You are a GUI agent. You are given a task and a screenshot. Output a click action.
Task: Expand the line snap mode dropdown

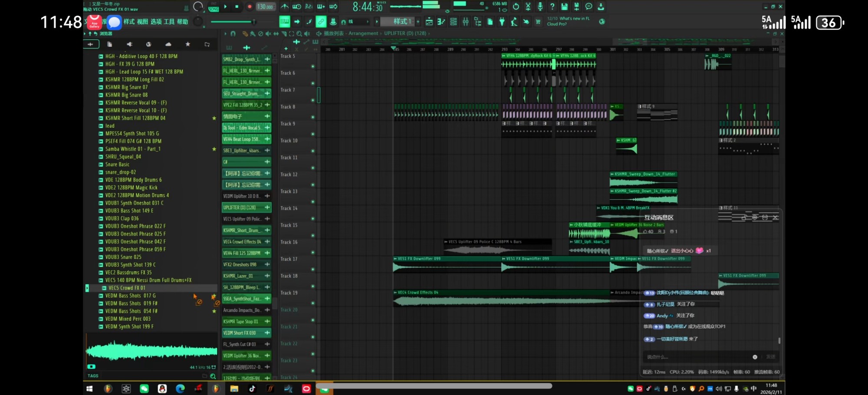coord(367,22)
